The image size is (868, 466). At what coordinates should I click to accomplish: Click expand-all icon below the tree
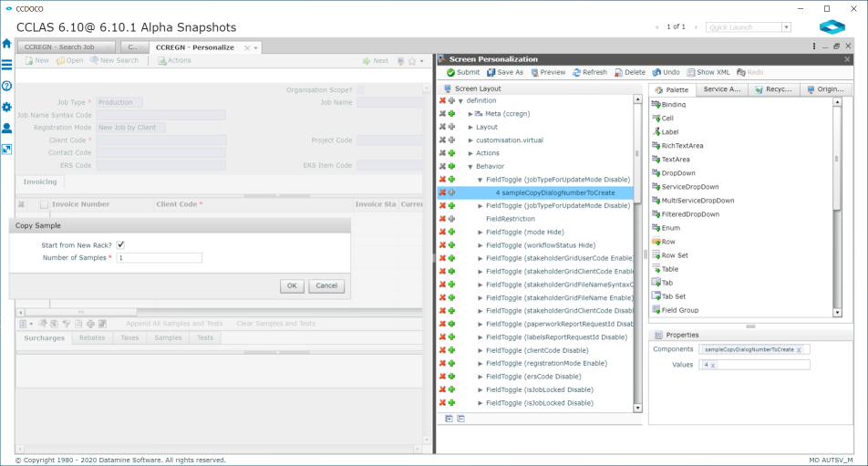click(x=449, y=419)
